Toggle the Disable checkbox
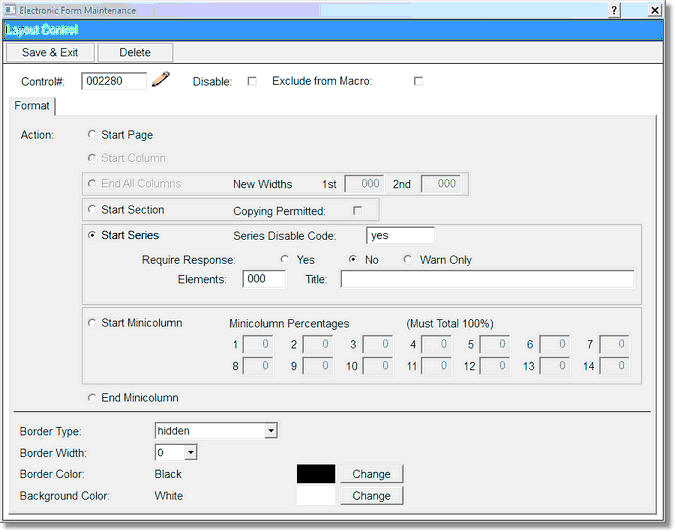 [252, 81]
